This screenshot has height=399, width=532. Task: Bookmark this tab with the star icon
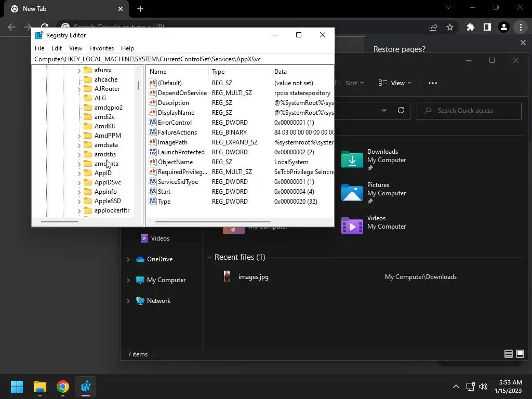[450, 27]
